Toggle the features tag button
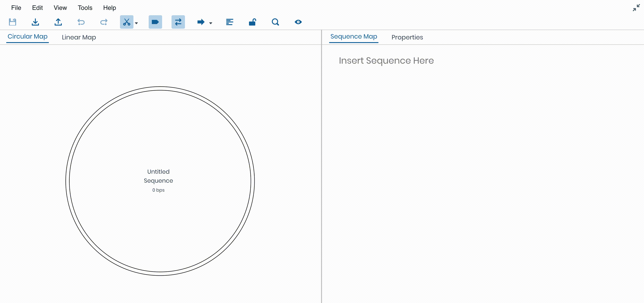The height and width of the screenshot is (303, 644). click(155, 22)
